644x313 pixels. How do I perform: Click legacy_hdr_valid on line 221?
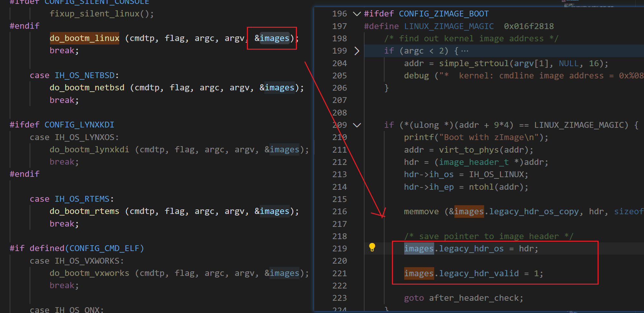click(479, 273)
